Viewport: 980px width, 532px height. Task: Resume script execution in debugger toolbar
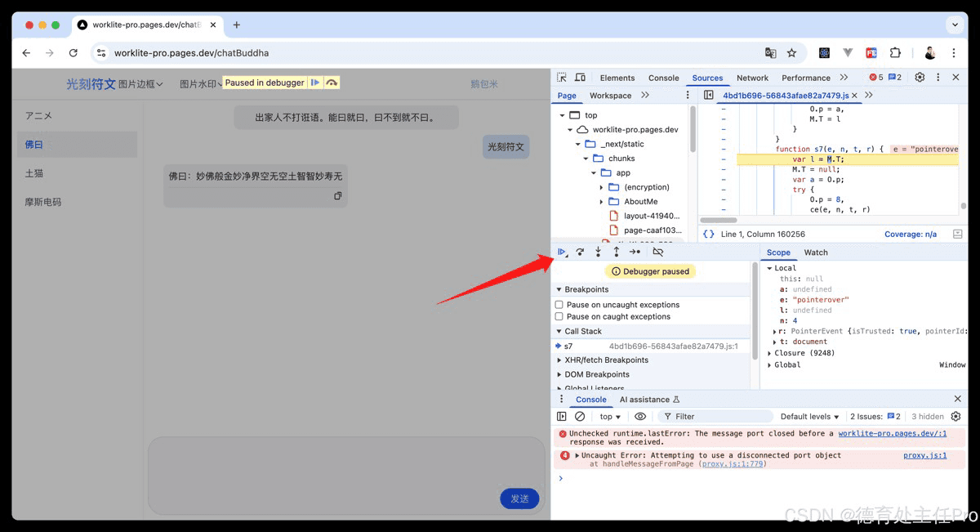[562, 252]
